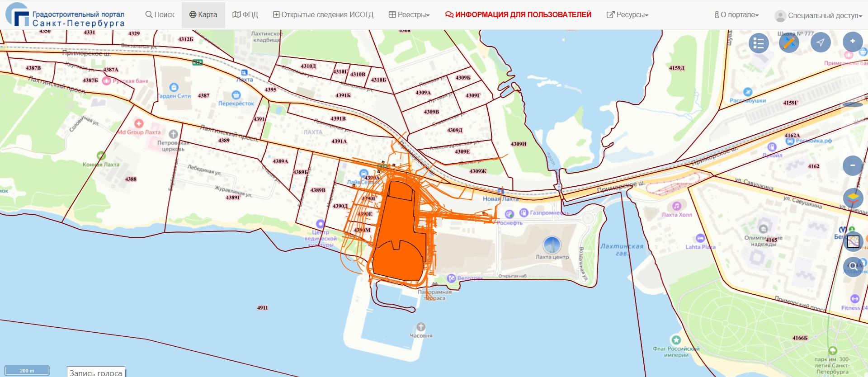Click quarter label 4911 on the water

point(263,308)
